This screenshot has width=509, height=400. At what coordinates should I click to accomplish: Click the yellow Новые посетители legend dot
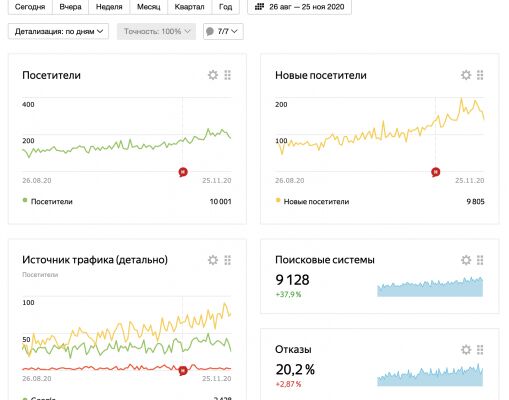point(278,200)
